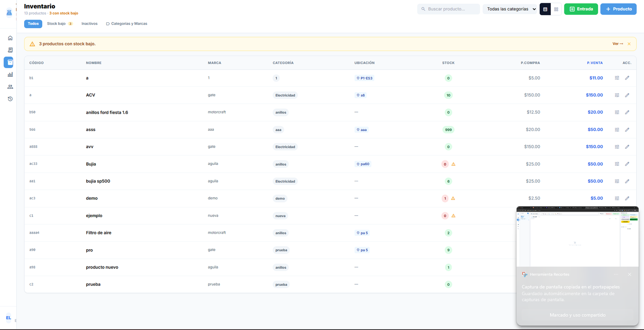Follow the 'Ver →' link in alert
The height and width of the screenshot is (330, 644).
click(618, 44)
